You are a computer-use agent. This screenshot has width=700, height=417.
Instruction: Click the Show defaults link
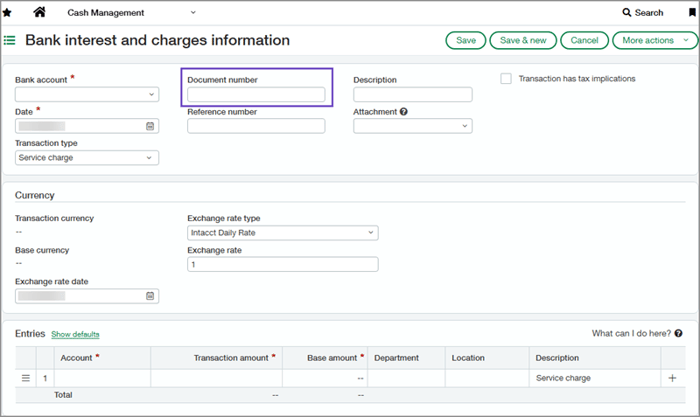[x=75, y=334]
